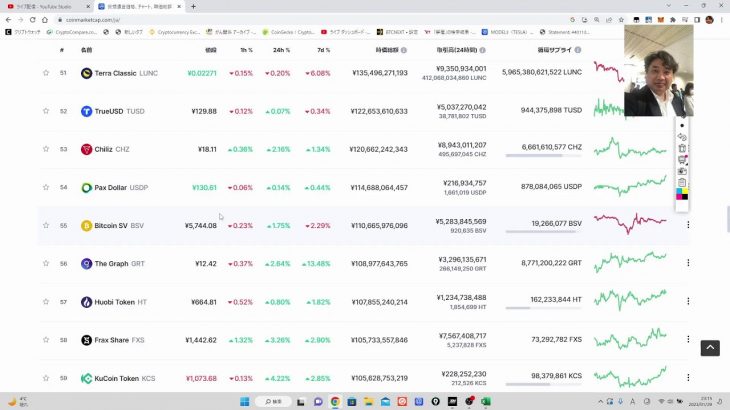Open The Graph GRT coin page

[113, 264]
